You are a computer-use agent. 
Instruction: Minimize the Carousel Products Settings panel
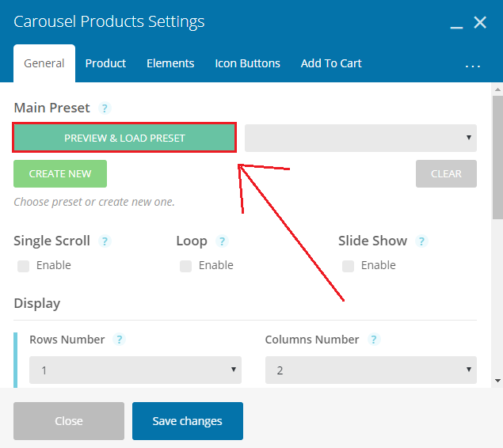coord(456,24)
